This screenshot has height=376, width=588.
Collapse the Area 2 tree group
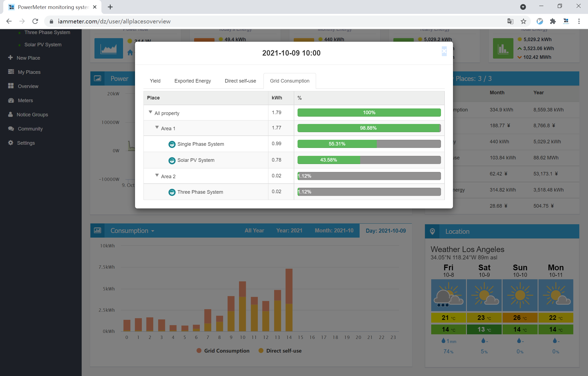157,175
